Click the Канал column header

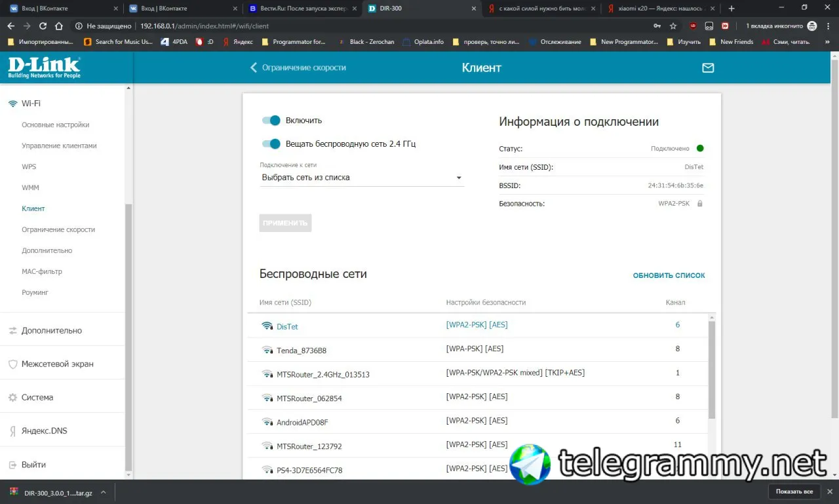(x=675, y=302)
